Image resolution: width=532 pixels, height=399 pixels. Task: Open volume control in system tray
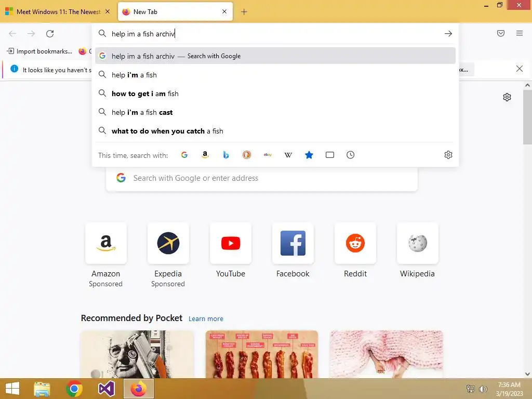click(x=483, y=389)
